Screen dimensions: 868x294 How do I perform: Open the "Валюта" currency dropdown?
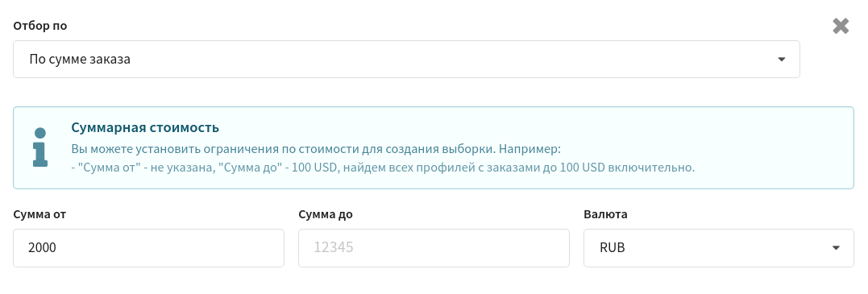click(719, 248)
